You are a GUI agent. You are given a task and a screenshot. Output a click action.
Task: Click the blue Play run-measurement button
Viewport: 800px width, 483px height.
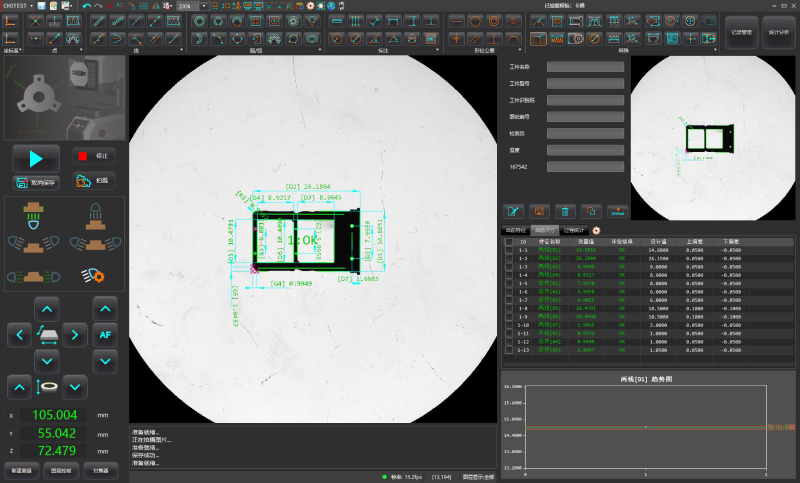(36, 157)
